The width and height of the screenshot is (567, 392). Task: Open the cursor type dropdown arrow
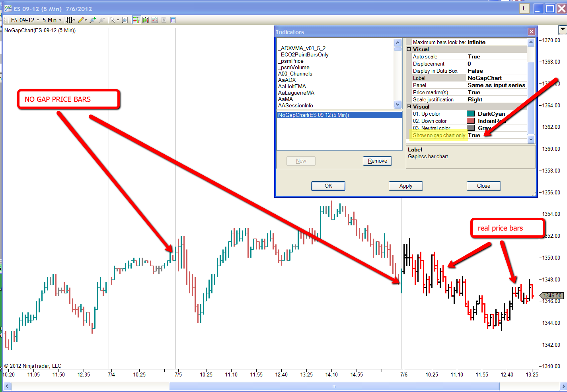(118, 20)
